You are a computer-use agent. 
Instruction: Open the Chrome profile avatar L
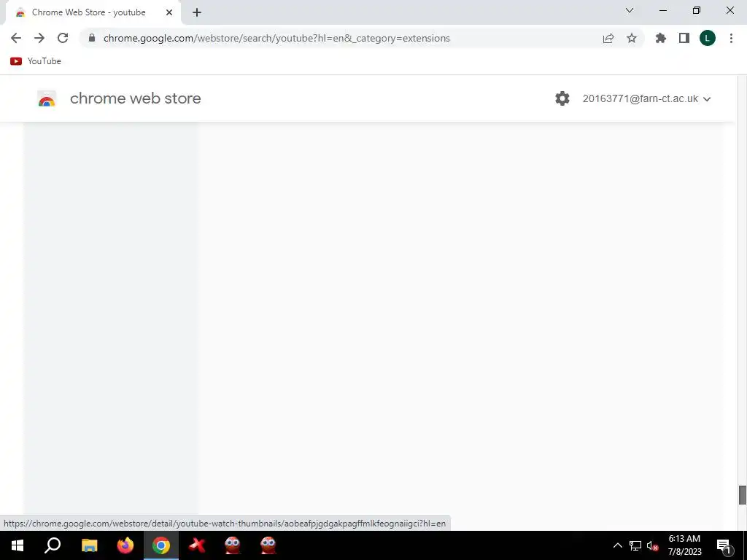coord(708,38)
